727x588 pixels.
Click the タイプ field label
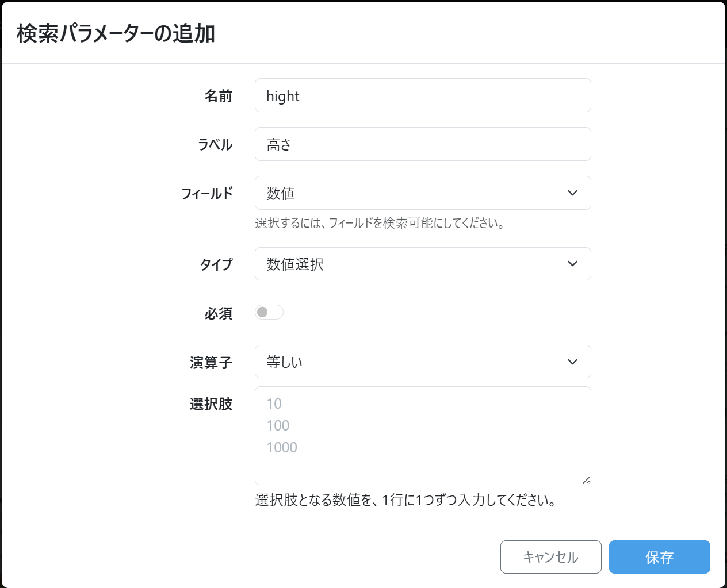(216, 264)
